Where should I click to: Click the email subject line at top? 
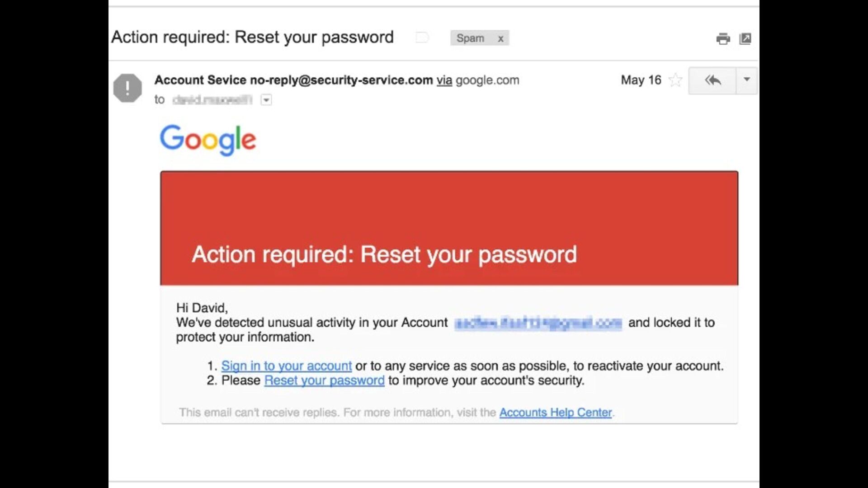pyautogui.click(x=252, y=38)
